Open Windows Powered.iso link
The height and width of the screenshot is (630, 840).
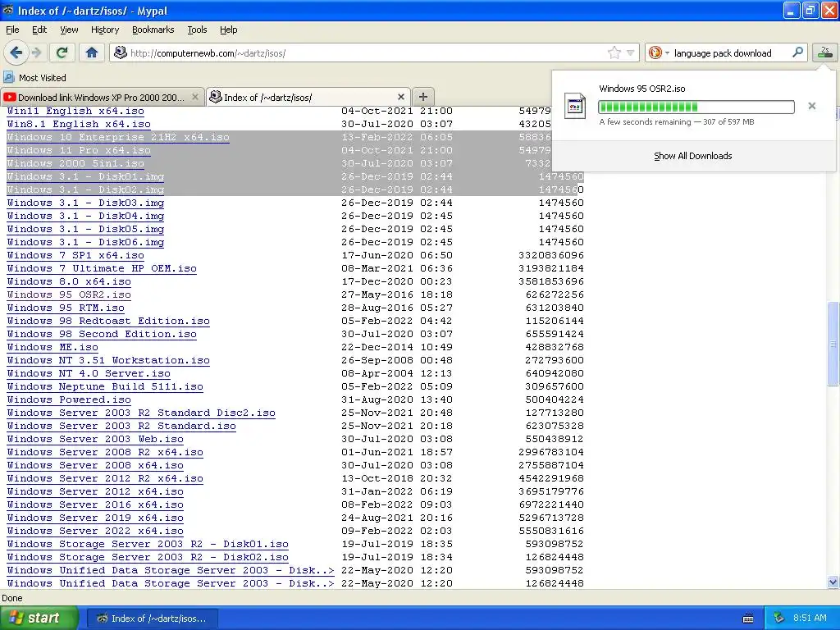(x=69, y=400)
